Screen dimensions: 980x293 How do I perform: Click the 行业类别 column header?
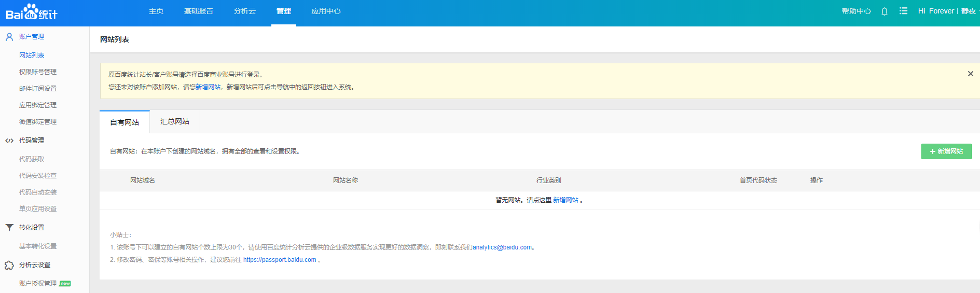549,180
